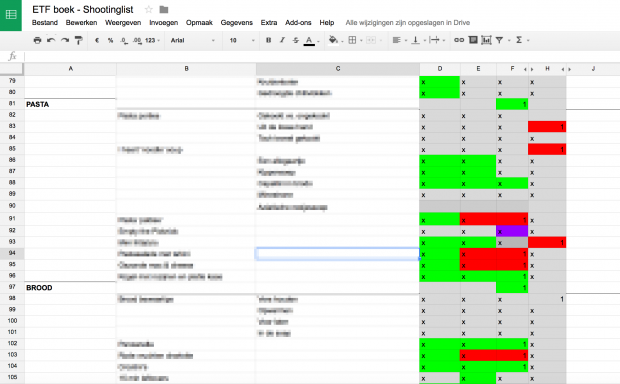
Task: Redo the last undone action
Action: 65,40
